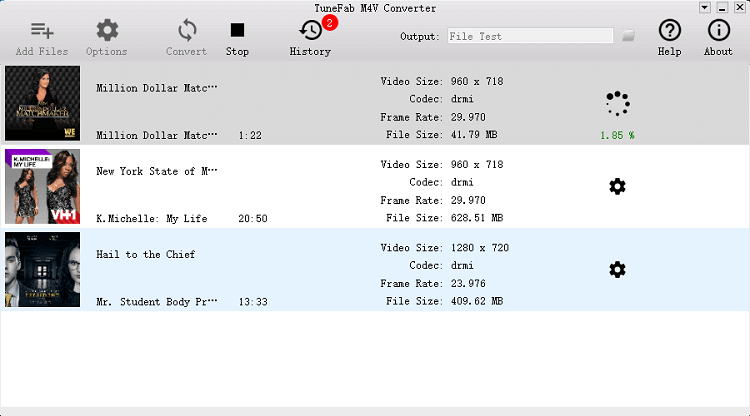Click the 'Hail to the Chief' title

tap(145, 254)
